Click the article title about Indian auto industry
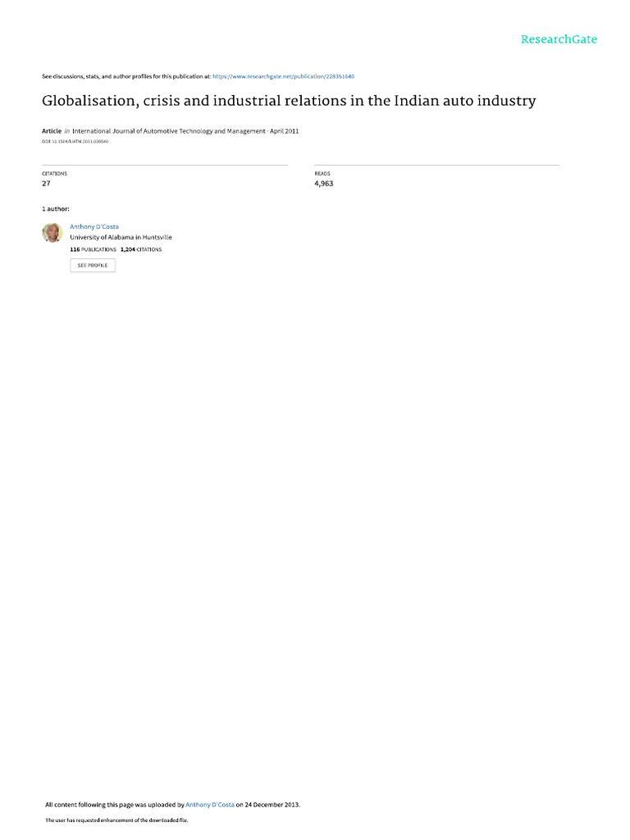Viewport: 630px width, 840px height. [x=289, y=101]
